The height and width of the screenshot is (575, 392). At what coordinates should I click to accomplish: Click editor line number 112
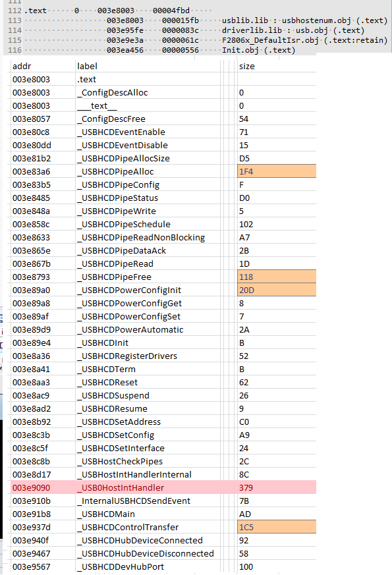point(14,11)
